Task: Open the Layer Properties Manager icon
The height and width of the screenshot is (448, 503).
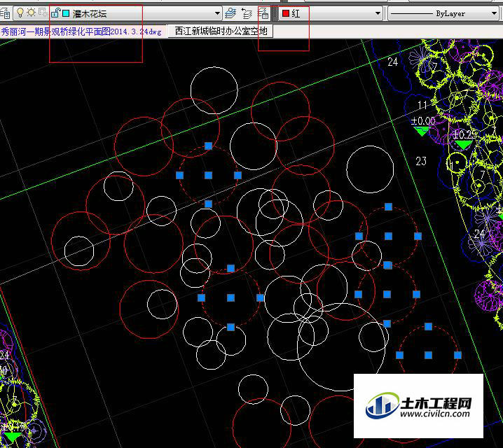Action: point(4,13)
